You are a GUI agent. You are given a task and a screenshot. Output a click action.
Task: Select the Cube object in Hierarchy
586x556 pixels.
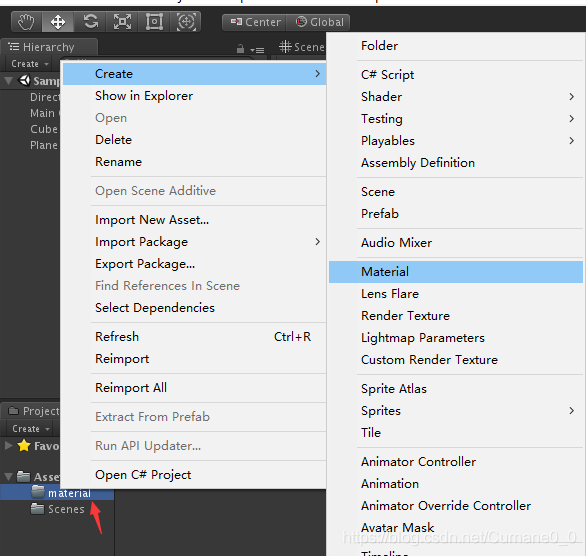click(43, 129)
